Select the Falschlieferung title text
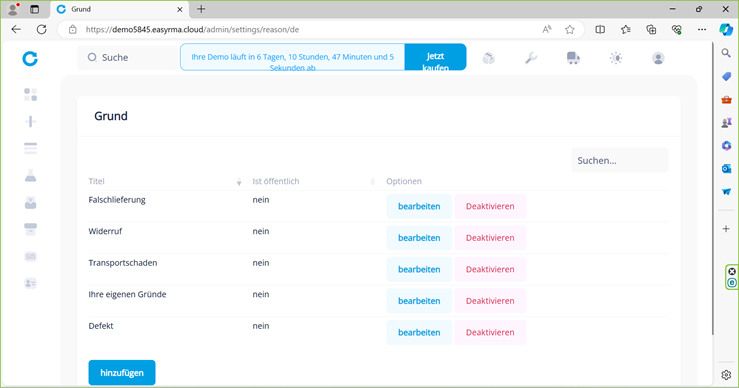 (x=117, y=200)
